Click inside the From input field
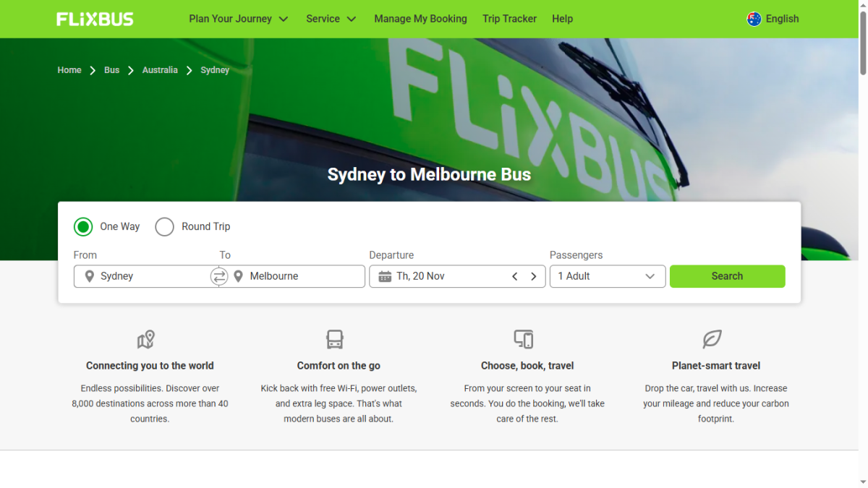 tap(145, 276)
